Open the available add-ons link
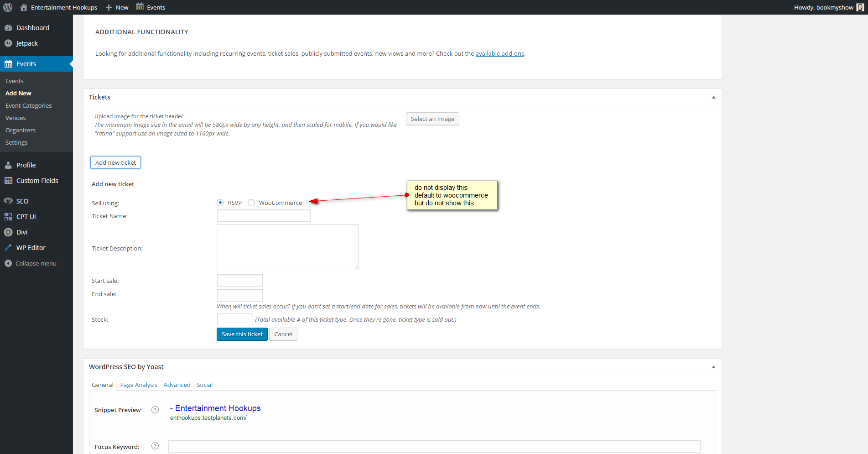This screenshot has height=454, width=868. [x=499, y=53]
